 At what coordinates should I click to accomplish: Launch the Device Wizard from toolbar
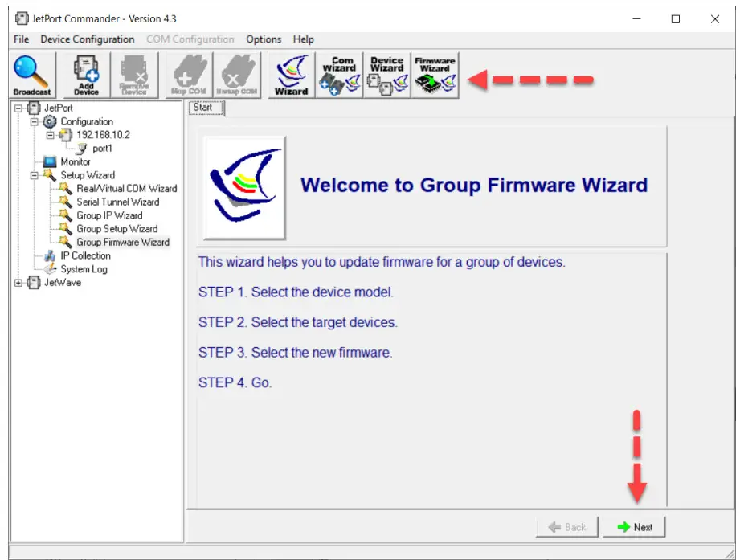click(x=386, y=72)
